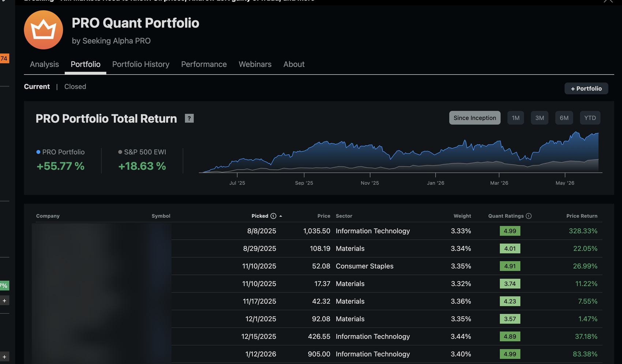622x364 pixels.
Task: Click the 4.91 quant rating badge
Action: pos(510,266)
